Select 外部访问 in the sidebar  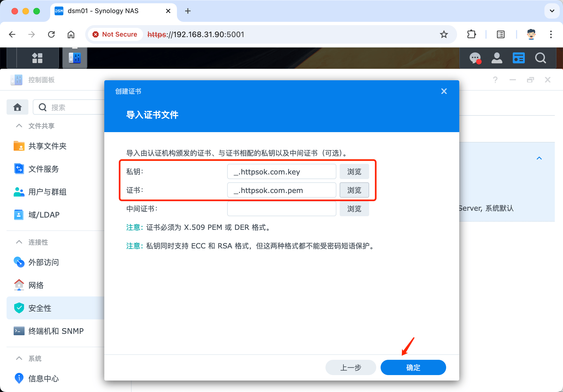(44, 262)
